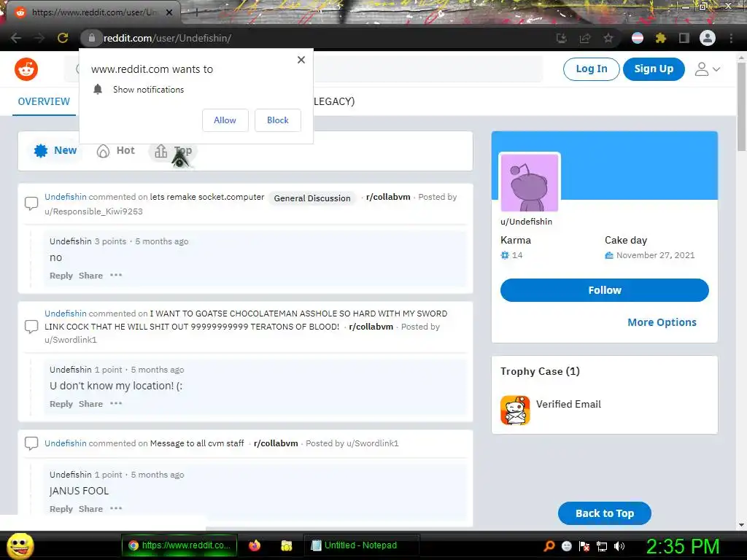Launch Firefox from the taskbar
This screenshot has height=560, width=747.
coord(255,545)
